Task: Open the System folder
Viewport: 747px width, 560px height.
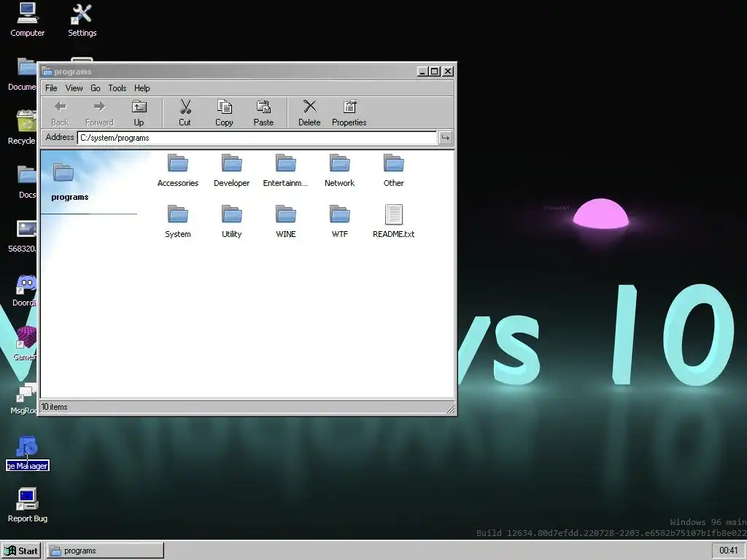Action: 178,221
